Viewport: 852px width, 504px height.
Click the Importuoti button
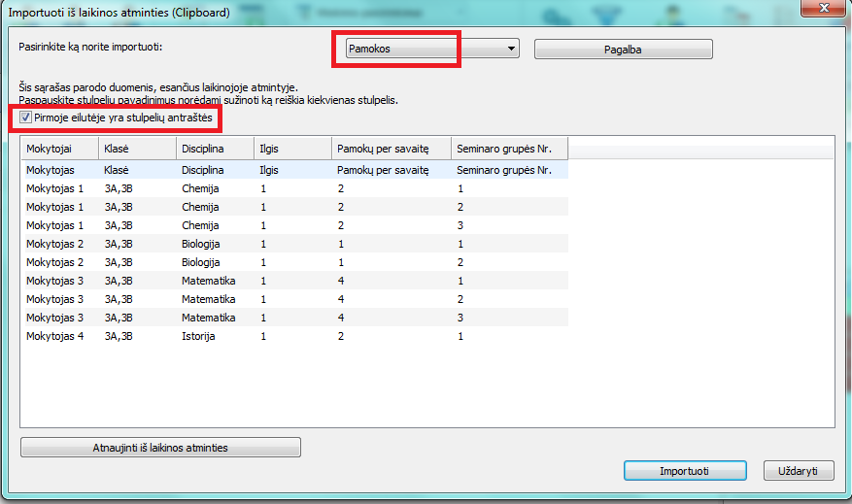[x=685, y=471]
